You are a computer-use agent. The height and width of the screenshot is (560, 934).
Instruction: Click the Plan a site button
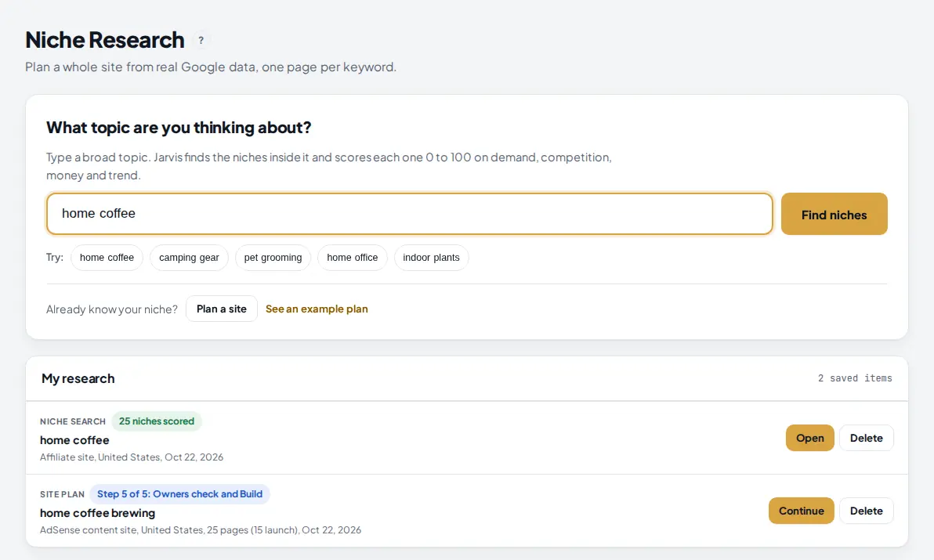point(222,309)
